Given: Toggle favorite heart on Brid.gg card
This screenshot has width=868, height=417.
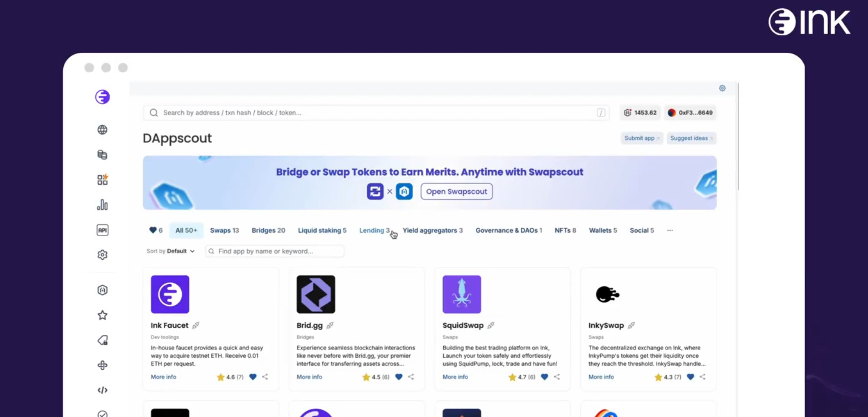Looking at the screenshot, I should [x=398, y=377].
